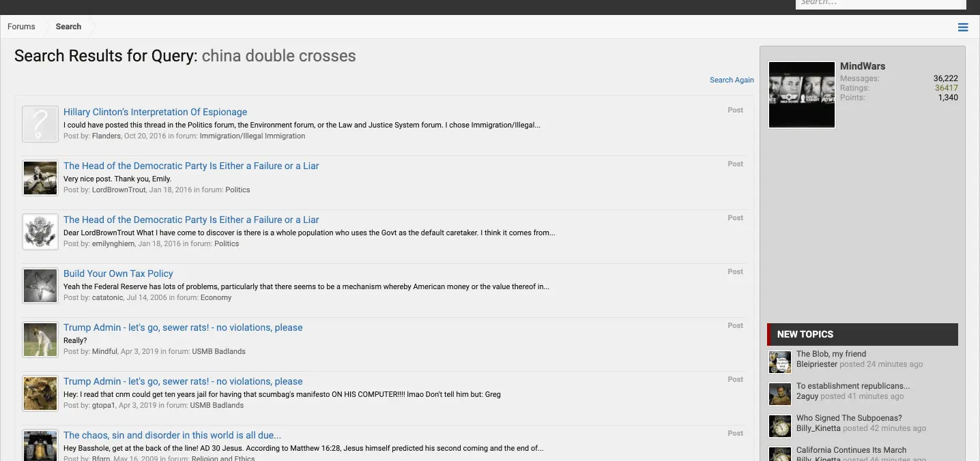Screen dimensions: 980x461
Task: Click MindWars profile picture
Action: click(x=802, y=95)
